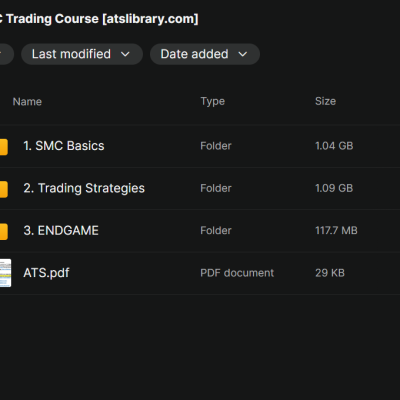Open the 3. ENDGAME folder
The image size is (400, 400).
click(x=61, y=230)
